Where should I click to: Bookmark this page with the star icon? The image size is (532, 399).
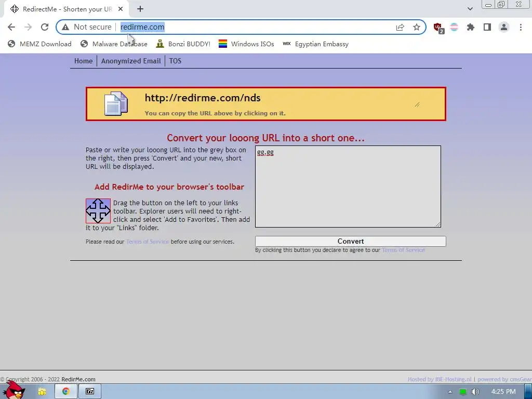(417, 27)
